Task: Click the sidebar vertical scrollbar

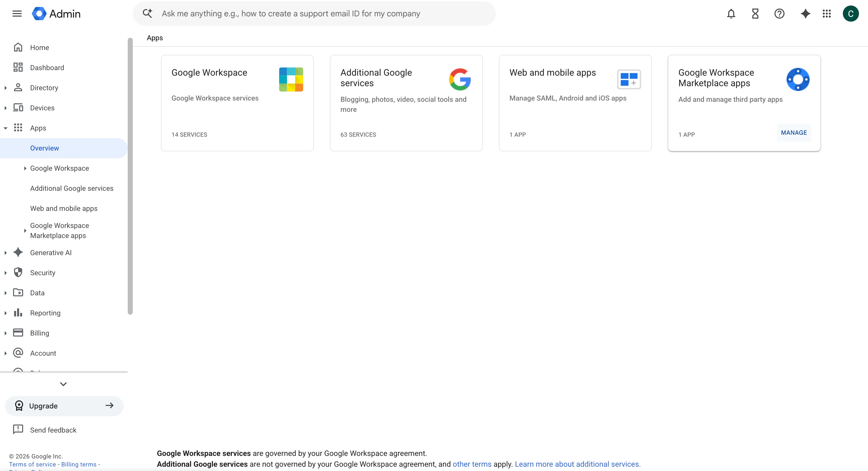Action: 130,176
